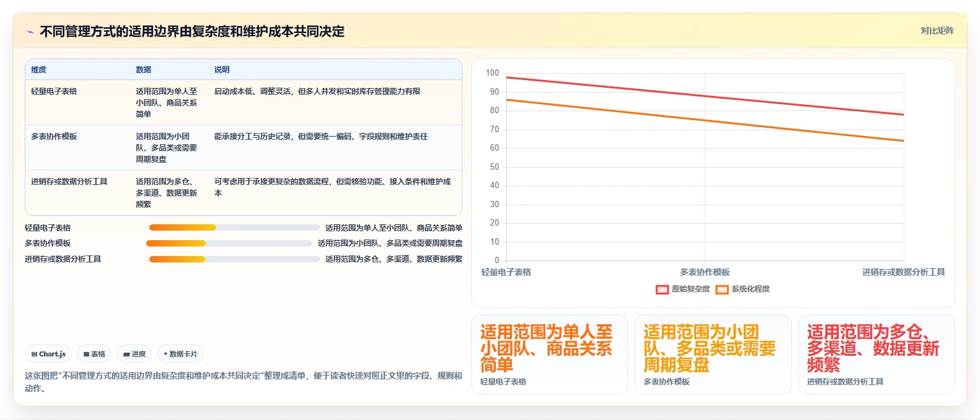Click the 轻量电子表格 x-axis label on chart

506,272
